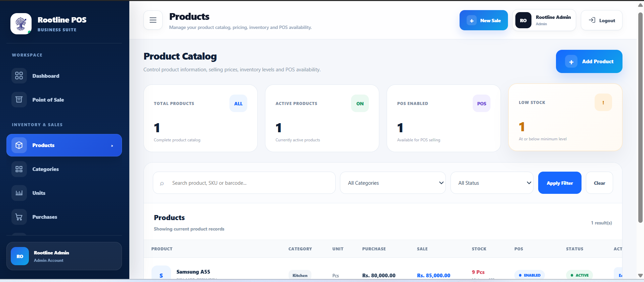
Task: Click the Low Stock card
Action: point(565,117)
